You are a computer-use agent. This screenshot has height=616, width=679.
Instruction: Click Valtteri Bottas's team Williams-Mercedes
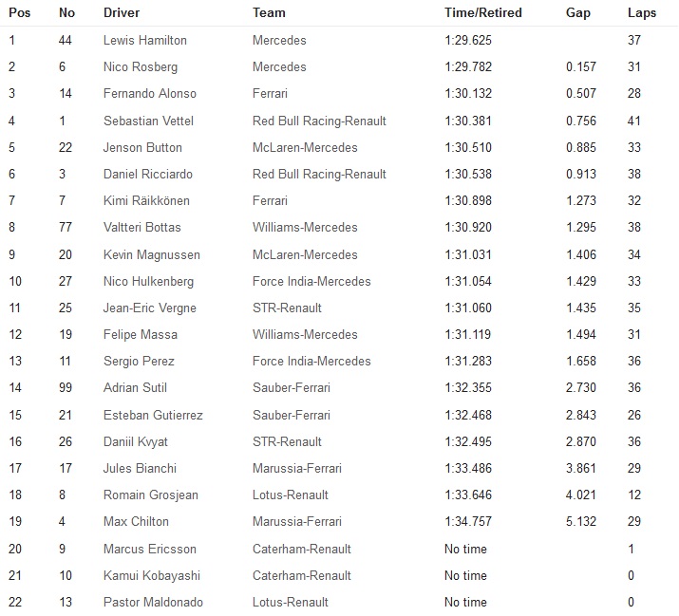305,228
